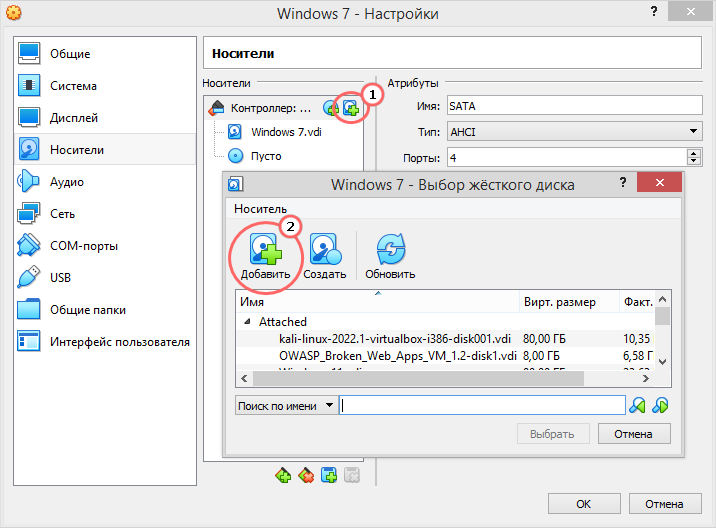This screenshot has height=528, width=716.
Task: Click help question mark in disk selector title
Action: tap(623, 183)
